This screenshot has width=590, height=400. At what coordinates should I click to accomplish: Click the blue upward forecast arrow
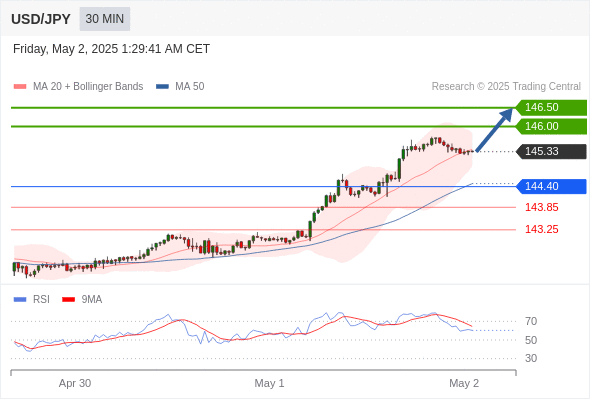[x=494, y=130]
